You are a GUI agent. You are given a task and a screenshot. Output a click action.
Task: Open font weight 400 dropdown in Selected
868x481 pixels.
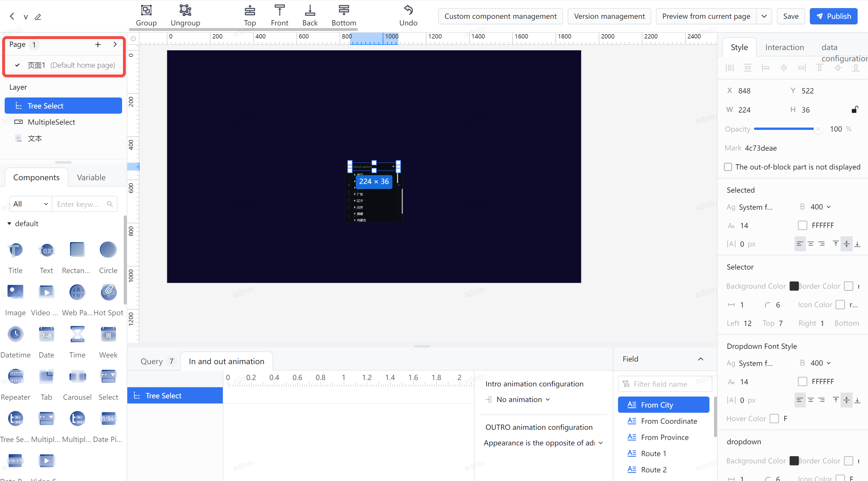point(821,207)
